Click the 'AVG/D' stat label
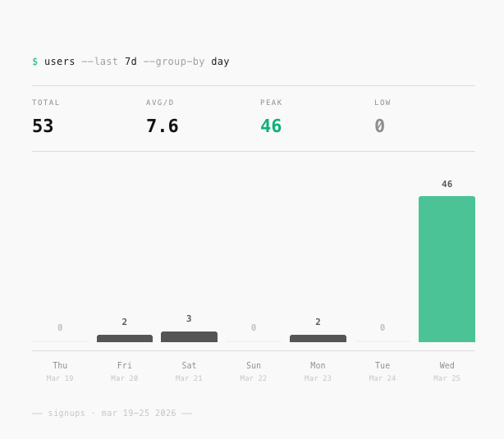The width and height of the screenshot is (504, 439). [160, 103]
